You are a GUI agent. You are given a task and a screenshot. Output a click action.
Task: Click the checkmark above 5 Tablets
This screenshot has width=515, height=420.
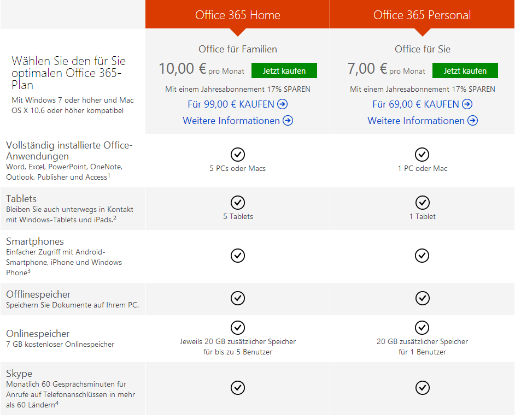pyautogui.click(x=238, y=203)
